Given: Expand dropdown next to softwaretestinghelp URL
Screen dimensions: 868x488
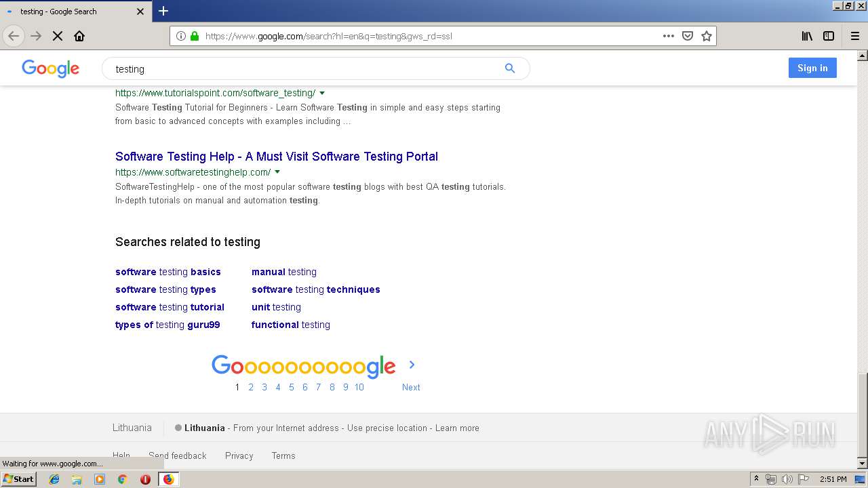Looking at the screenshot, I should [277, 172].
